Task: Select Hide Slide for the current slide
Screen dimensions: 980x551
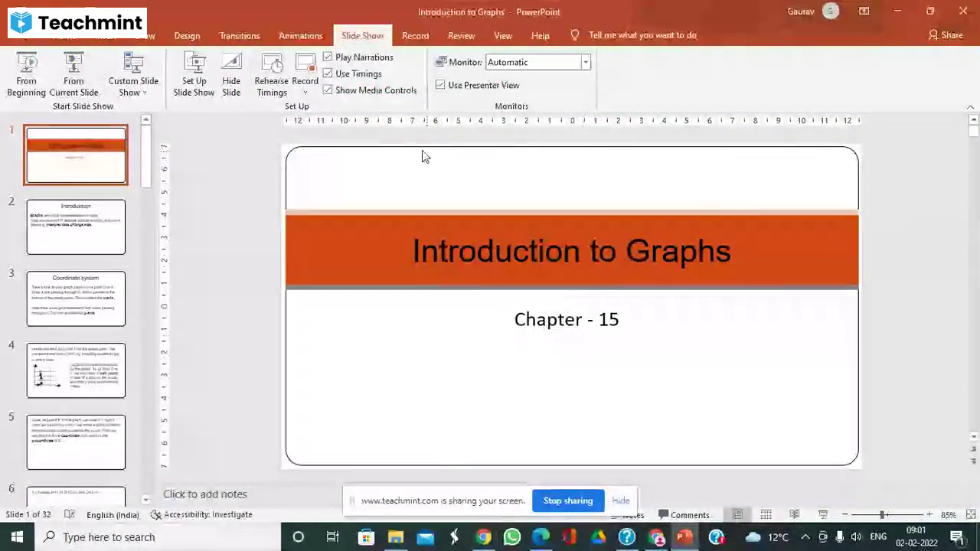Action: coord(231,73)
